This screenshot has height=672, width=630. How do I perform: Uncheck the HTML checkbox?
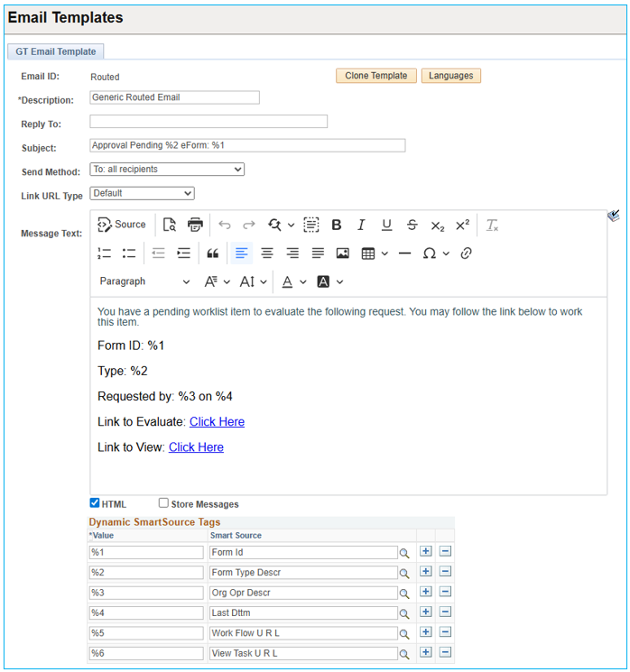pos(95,502)
